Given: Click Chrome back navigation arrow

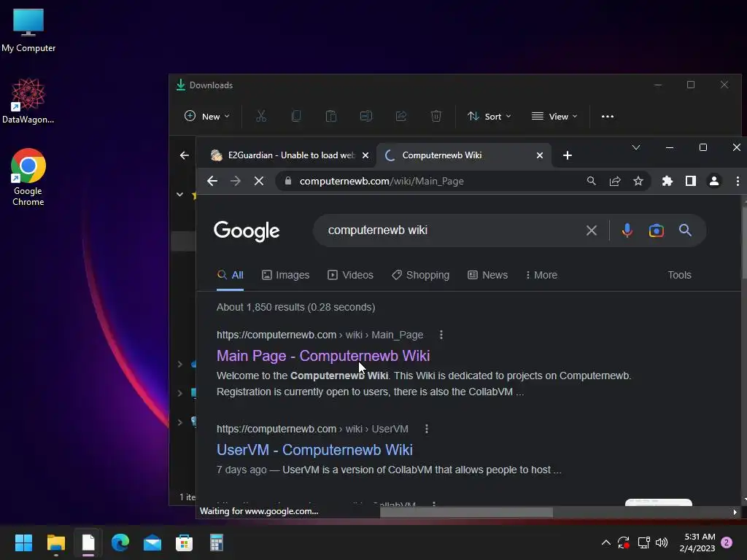Looking at the screenshot, I should (x=212, y=181).
